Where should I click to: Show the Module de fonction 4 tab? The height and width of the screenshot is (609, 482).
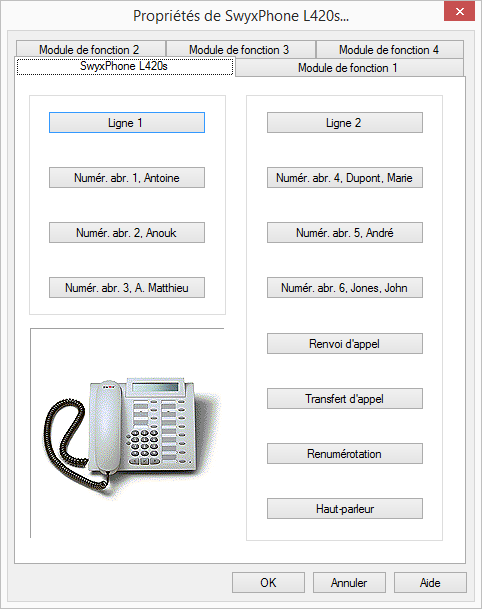(390, 49)
